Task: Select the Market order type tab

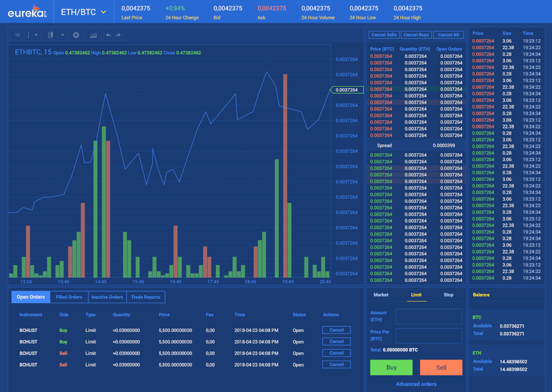Action: click(x=381, y=295)
